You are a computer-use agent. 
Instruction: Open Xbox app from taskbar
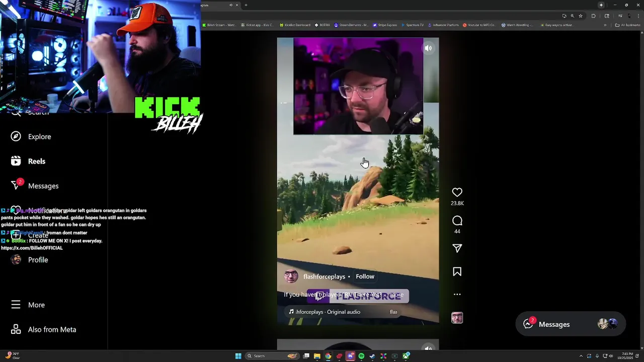[406, 356]
